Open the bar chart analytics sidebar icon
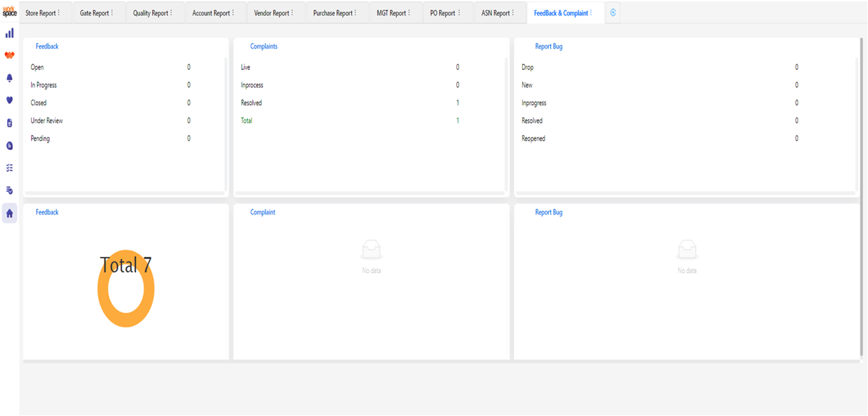The image size is (868, 416). (9, 33)
